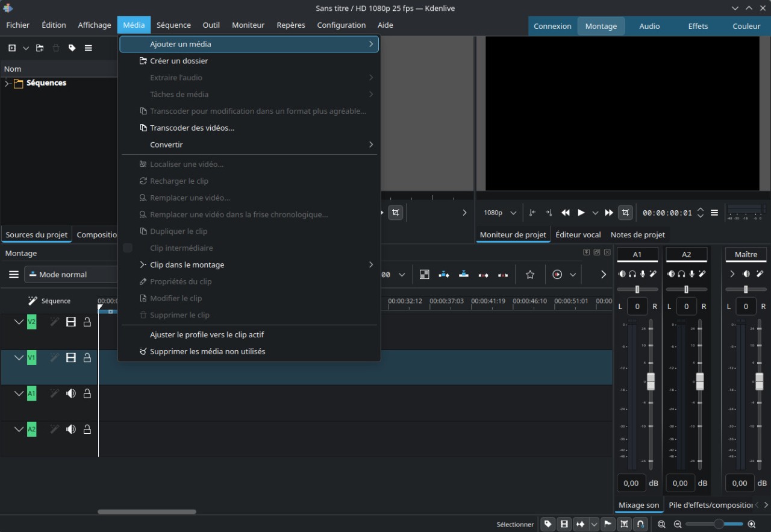This screenshot has width=771, height=532.
Task: Click the rewind button in project monitor
Action: pos(565,213)
